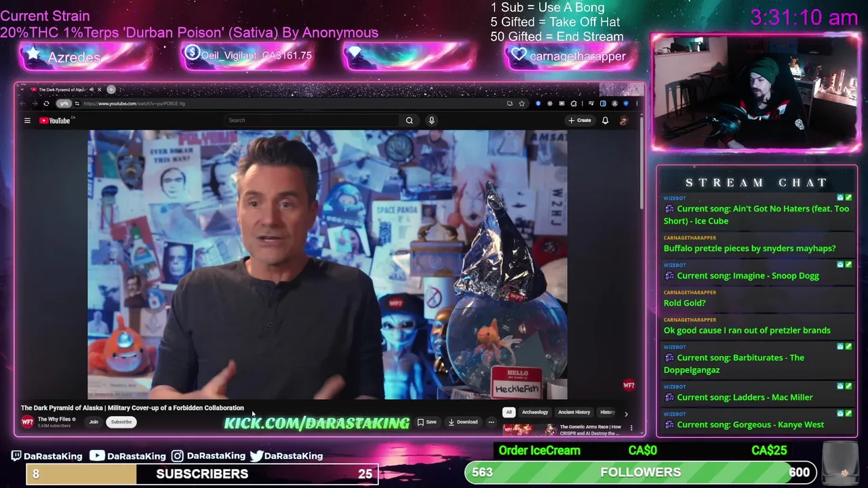Click the Twitch DaRastaKing social icon

point(16,456)
